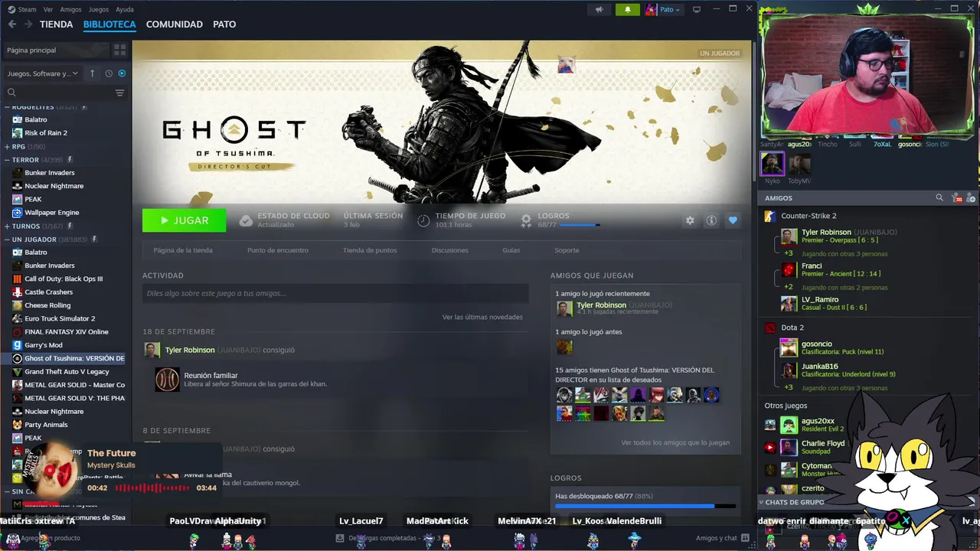The height and width of the screenshot is (551, 980).
Task: Open Tyler Robinson's avatar in friends list
Action: tap(789, 236)
